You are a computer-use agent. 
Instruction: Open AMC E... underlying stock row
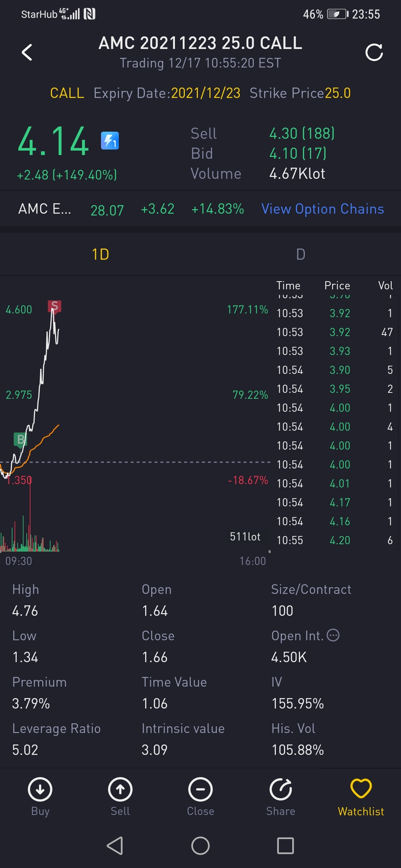[45, 209]
